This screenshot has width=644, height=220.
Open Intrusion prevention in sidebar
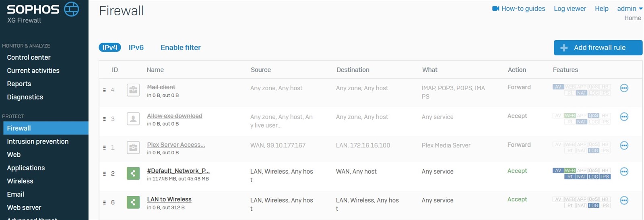click(x=37, y=141)
